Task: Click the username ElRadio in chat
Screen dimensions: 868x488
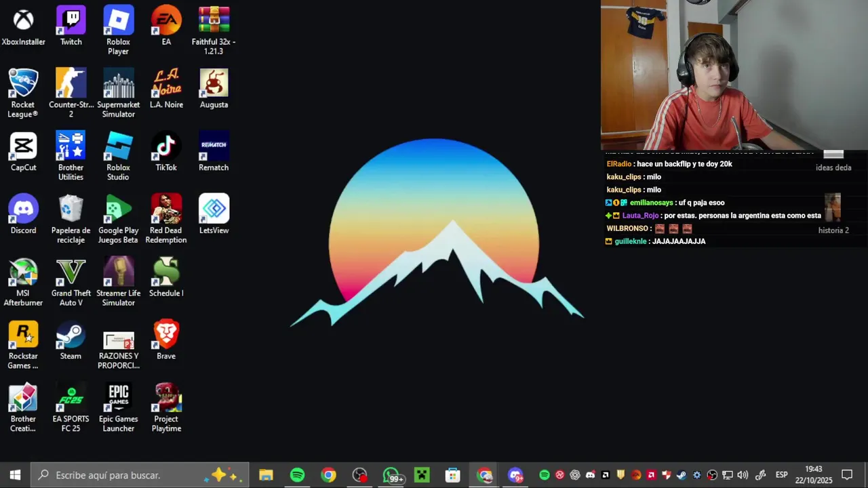Action: [618, 164]
